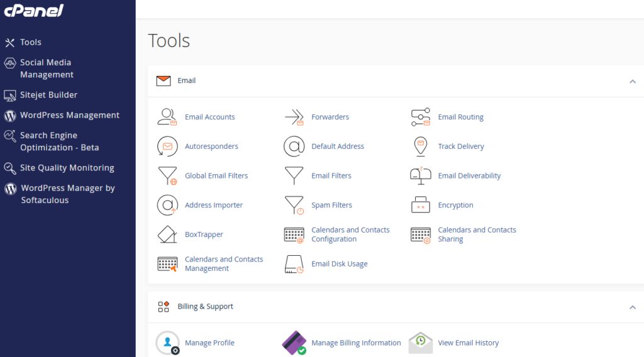Open the Autoresponders link
The image size is (644, 357).
(x=211, y=146)
